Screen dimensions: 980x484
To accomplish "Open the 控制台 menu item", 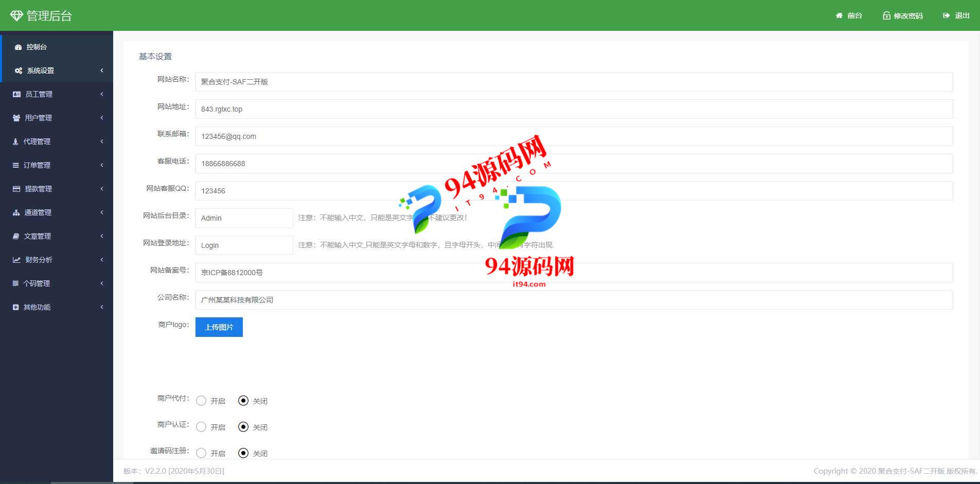I will 57,47.
